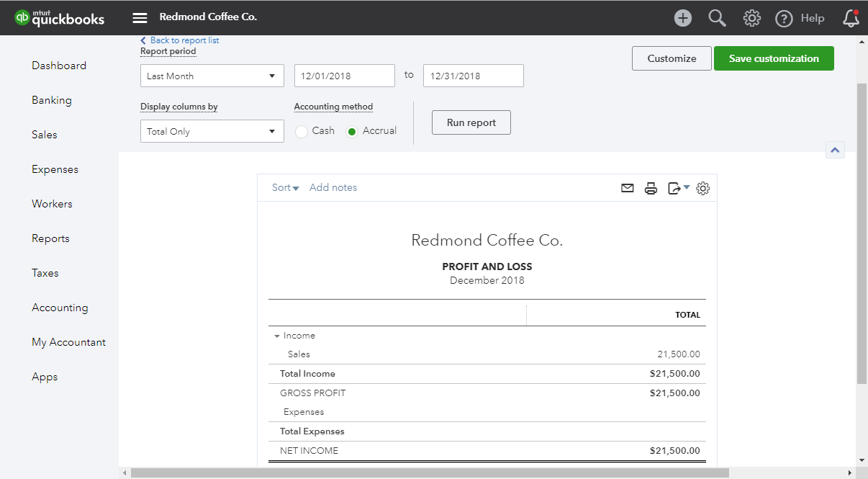Open Reports in the sidebar
Screen dimensions: 868x479
[50, 238]
